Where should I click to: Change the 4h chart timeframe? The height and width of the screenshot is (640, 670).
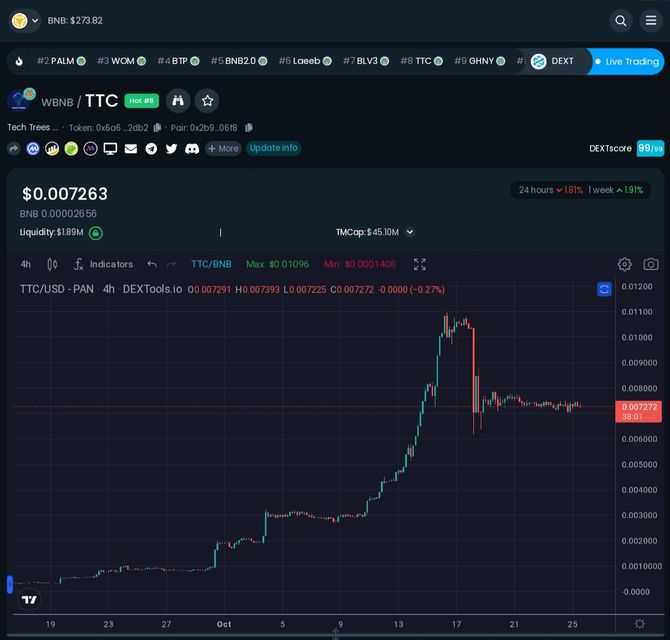point(26,264)
